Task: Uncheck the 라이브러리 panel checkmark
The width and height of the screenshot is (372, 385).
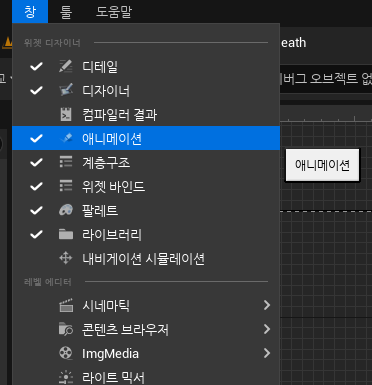Action: coord(36,234)
